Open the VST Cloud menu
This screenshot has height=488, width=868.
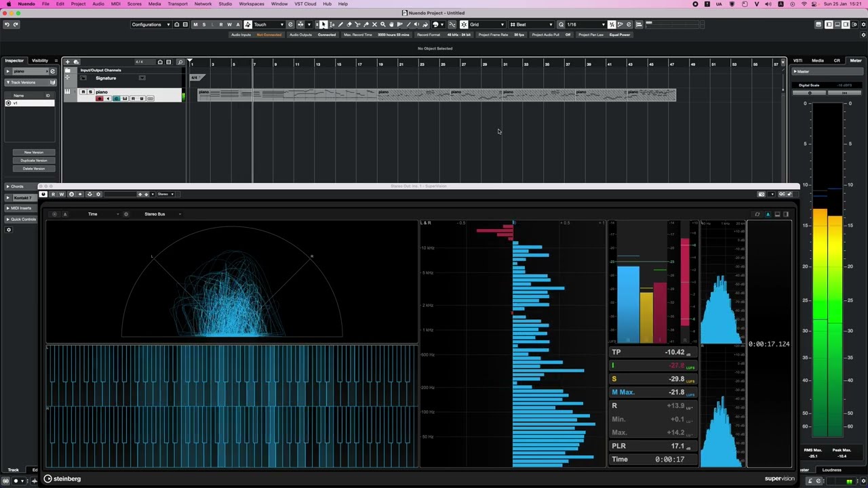click(305, 4)
